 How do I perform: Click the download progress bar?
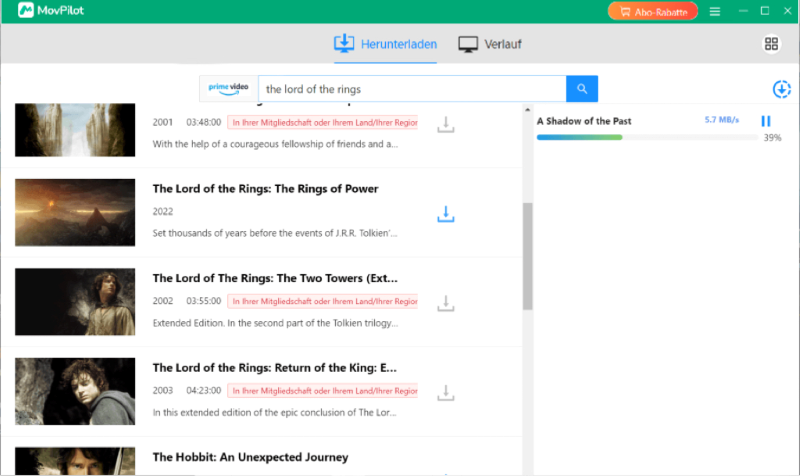pos(647,137)
